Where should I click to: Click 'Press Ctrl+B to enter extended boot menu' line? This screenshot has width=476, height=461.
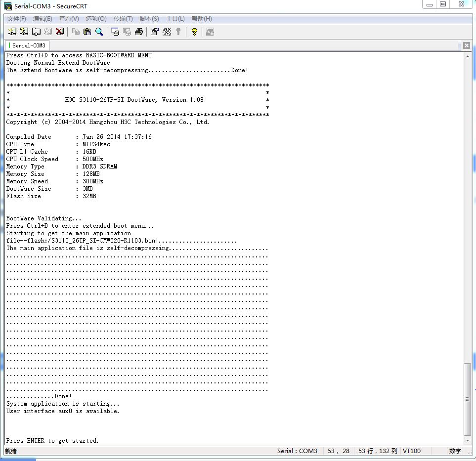pyautogui.click(x=80, y=226)
